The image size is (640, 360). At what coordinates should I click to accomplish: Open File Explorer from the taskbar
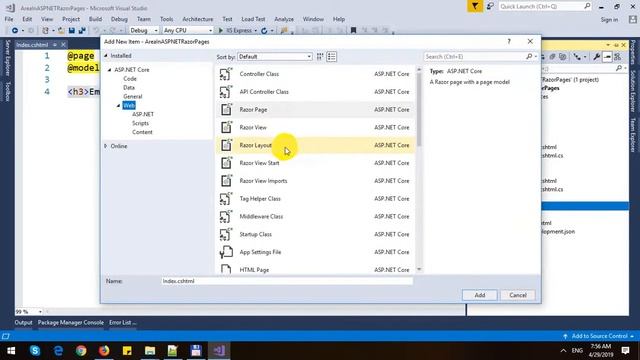click(x=150, y=350)
